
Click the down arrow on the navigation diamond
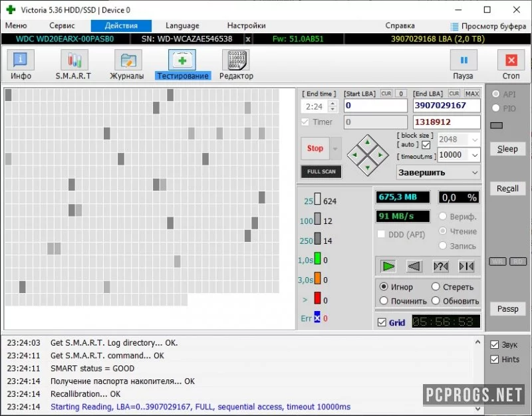pos(368,167)
